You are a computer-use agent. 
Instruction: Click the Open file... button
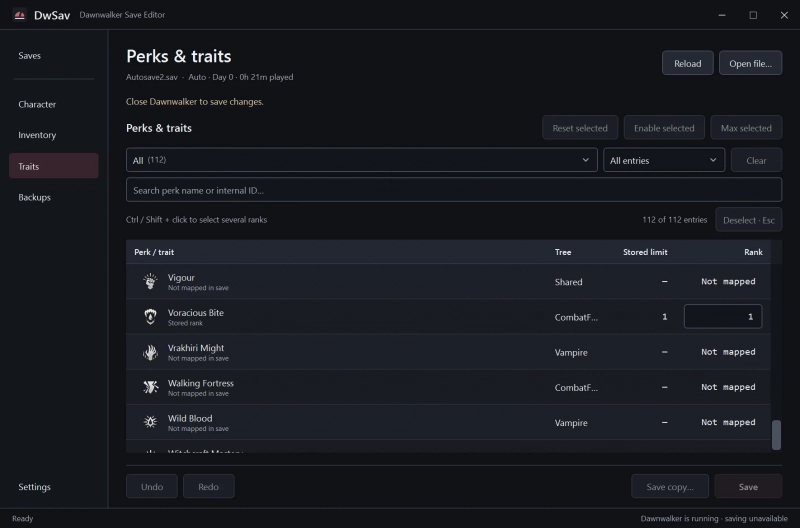[x=750, y=63]
